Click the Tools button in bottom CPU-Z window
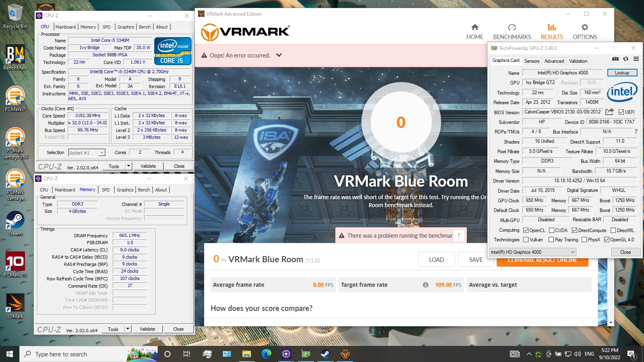Viewport: 644px width, 362px height. click(113, 329)
